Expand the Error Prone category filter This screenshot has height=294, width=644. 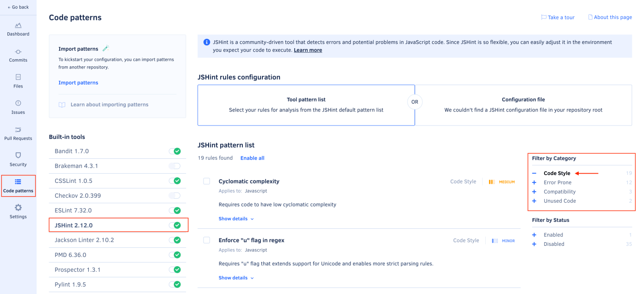click(534, 182)
